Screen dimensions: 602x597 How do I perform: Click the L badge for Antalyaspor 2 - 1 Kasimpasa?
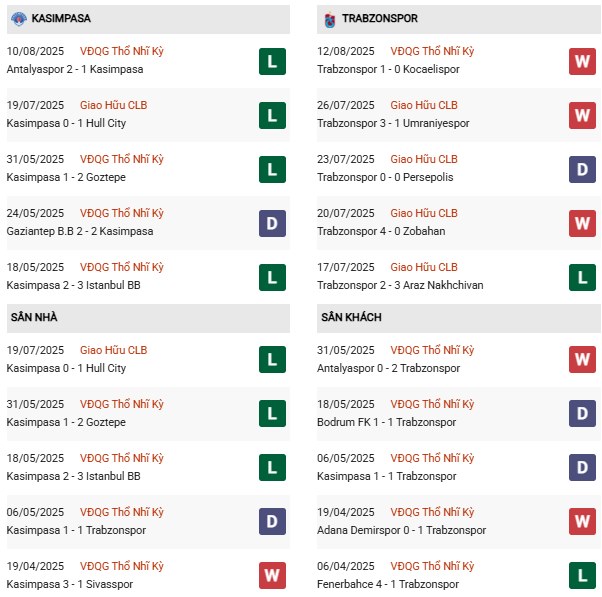pyautogui.click(x=271, y=62)
